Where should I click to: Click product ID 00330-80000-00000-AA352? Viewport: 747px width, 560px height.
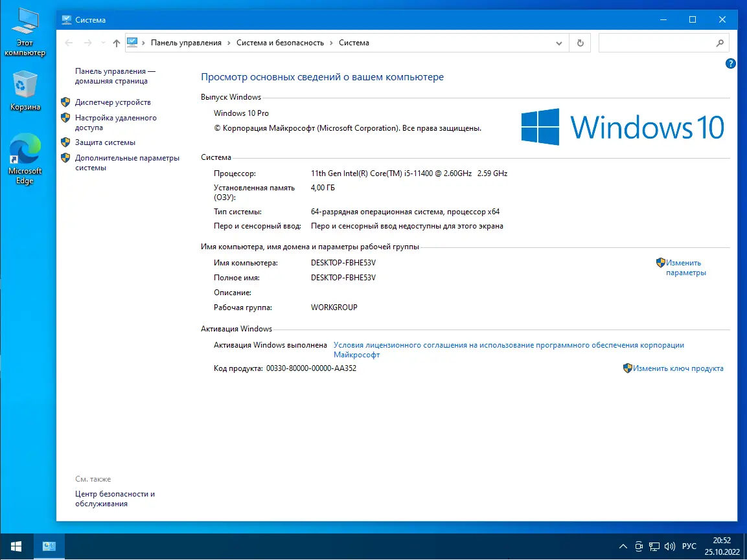coord(311,368)
